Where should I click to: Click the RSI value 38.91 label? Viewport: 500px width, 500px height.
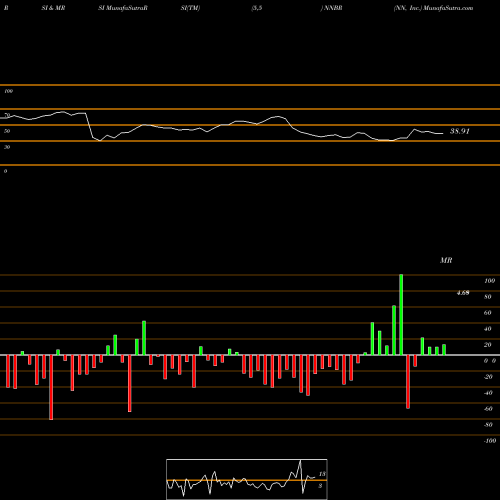[460, 131]
